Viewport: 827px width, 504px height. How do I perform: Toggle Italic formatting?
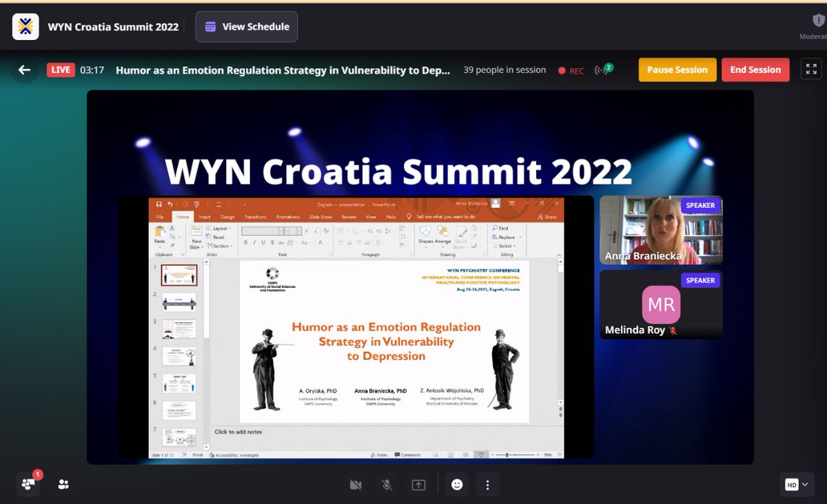tap(254, 242)
